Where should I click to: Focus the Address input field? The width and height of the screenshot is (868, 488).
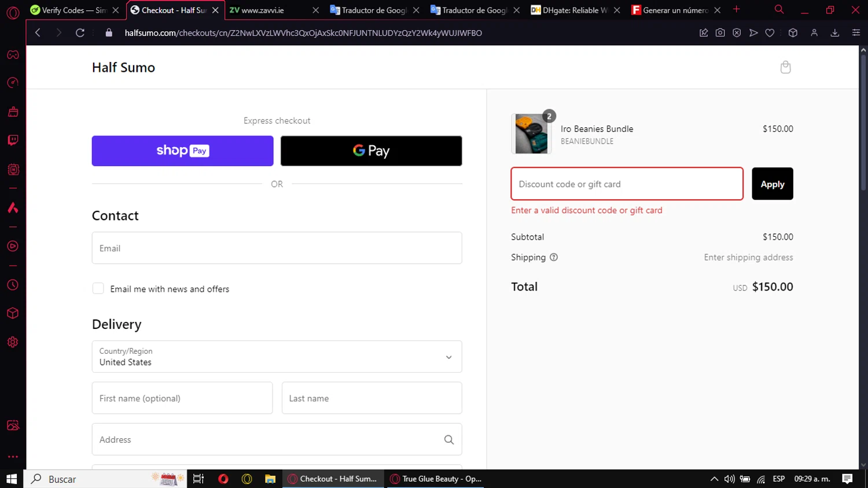pyautogui.click(x=277, y=439)
